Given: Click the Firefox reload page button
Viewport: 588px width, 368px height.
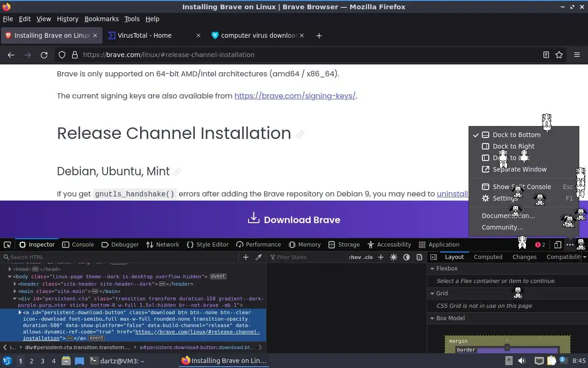Looking at the screenshot, I should tap(44, 55).
